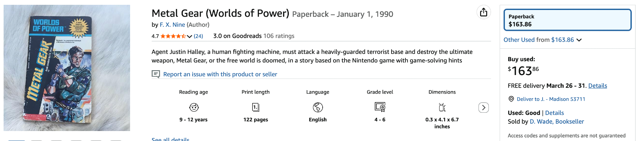Click the report issue speech bubble icon
This screenshot has height=141, width=644.
156,74
